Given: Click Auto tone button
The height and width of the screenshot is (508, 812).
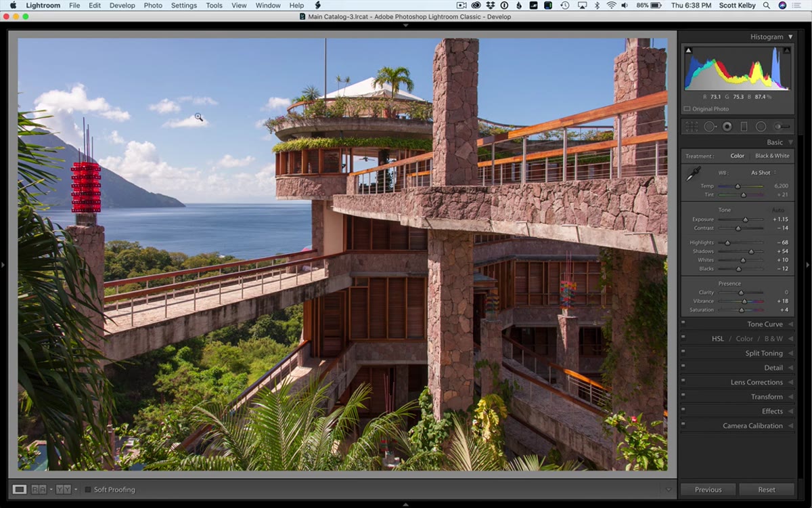Looking at the screenshot, I should click(x=779, y=210).
